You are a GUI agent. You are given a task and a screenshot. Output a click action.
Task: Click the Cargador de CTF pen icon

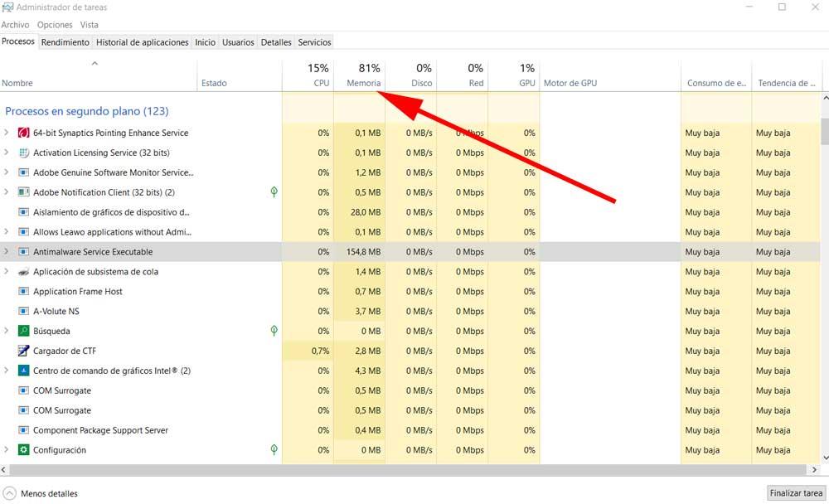point(23,351)
